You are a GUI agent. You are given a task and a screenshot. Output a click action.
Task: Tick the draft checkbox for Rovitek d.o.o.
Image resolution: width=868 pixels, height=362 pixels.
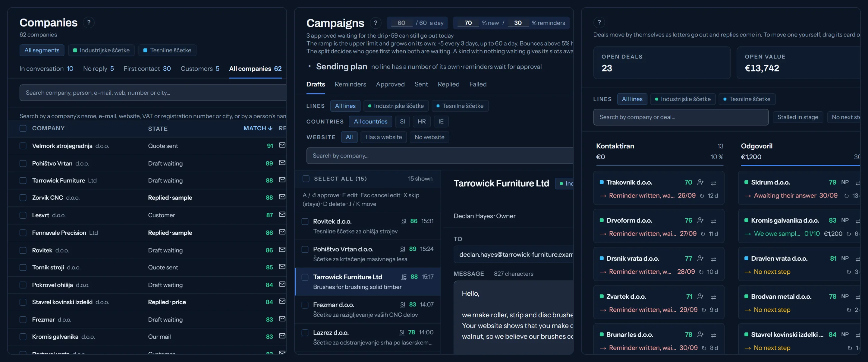305,221
